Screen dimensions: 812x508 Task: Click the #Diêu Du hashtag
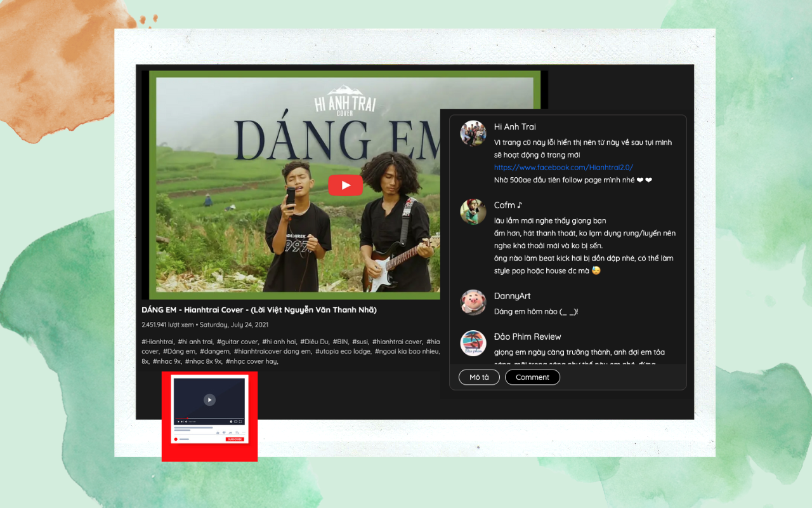tap(314, 342)
